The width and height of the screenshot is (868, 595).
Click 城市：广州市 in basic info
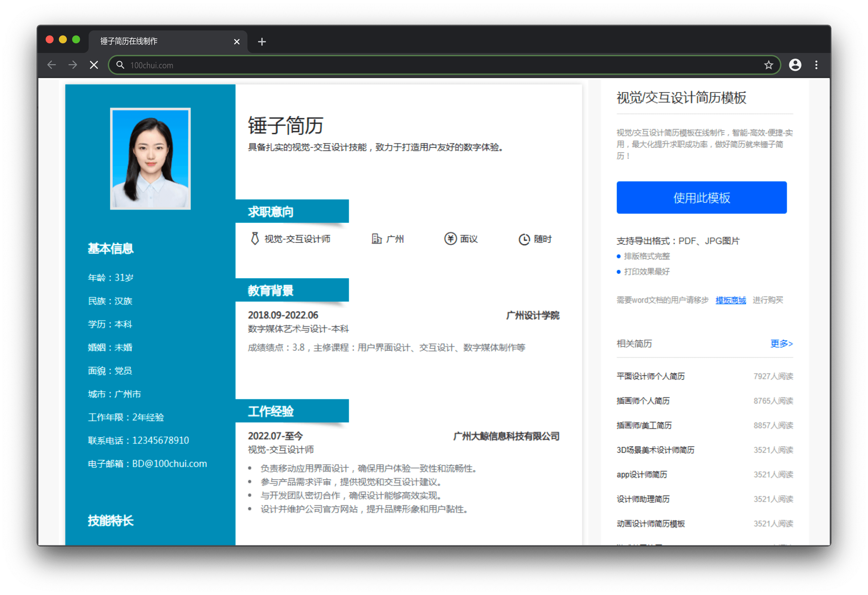[114, 394]
